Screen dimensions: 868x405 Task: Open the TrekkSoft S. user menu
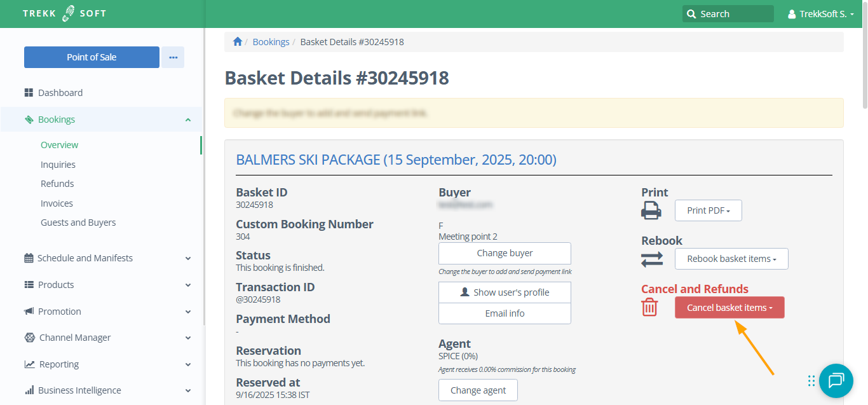[x=820, y=14]
